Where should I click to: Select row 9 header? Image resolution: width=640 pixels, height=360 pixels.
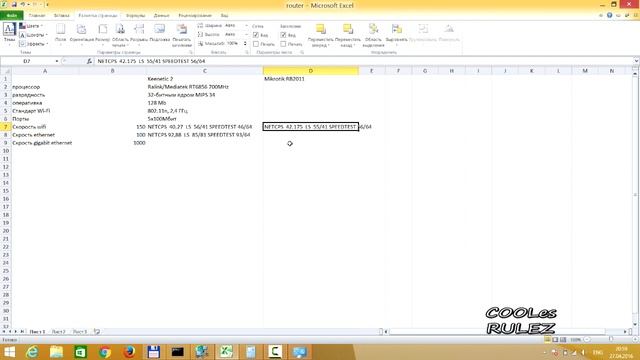[x=6, y=143]
